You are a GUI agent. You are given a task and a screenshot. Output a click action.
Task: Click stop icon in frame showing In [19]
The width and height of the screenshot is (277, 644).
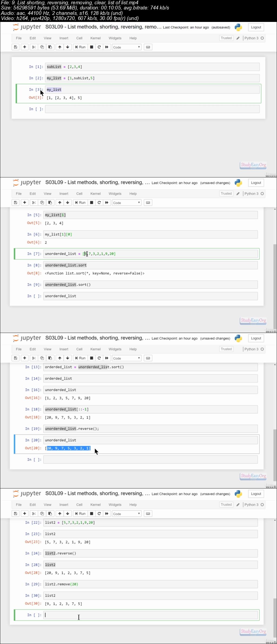(x=92, y=358)
